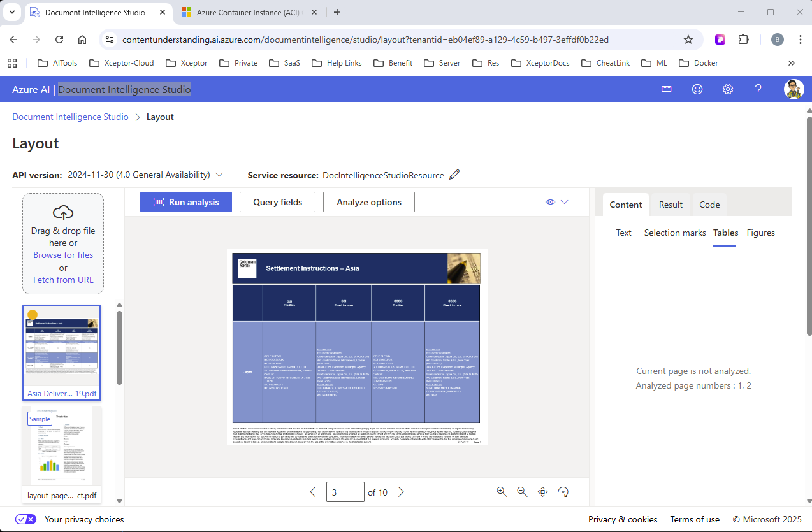Go to browser home page
Screen dimensions: 812x532
[82, 40]
